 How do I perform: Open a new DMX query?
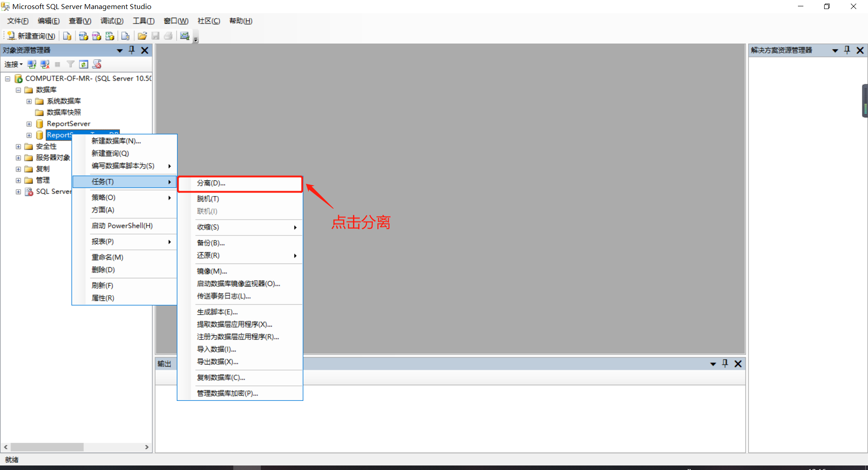[x=96, y=36]
